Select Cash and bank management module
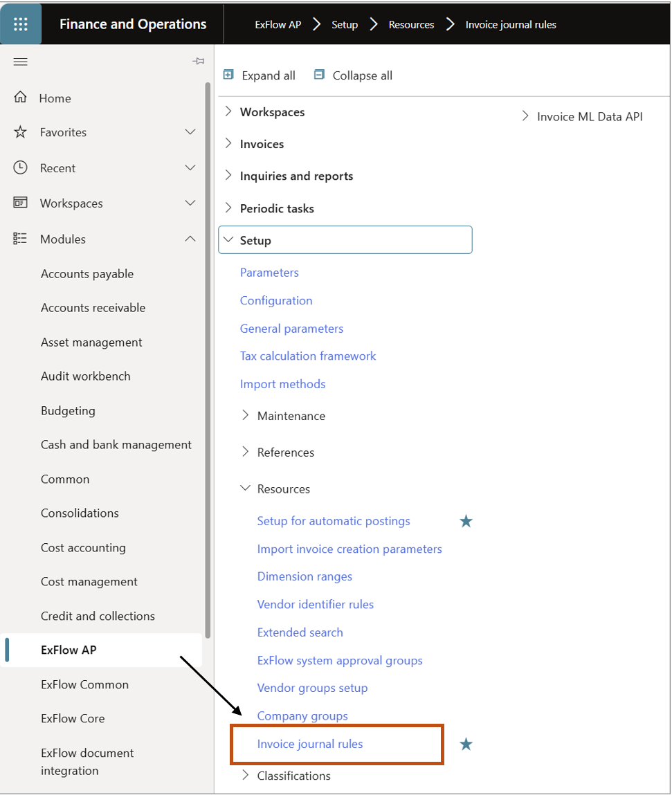672x795 pixels. coord(116,445)
